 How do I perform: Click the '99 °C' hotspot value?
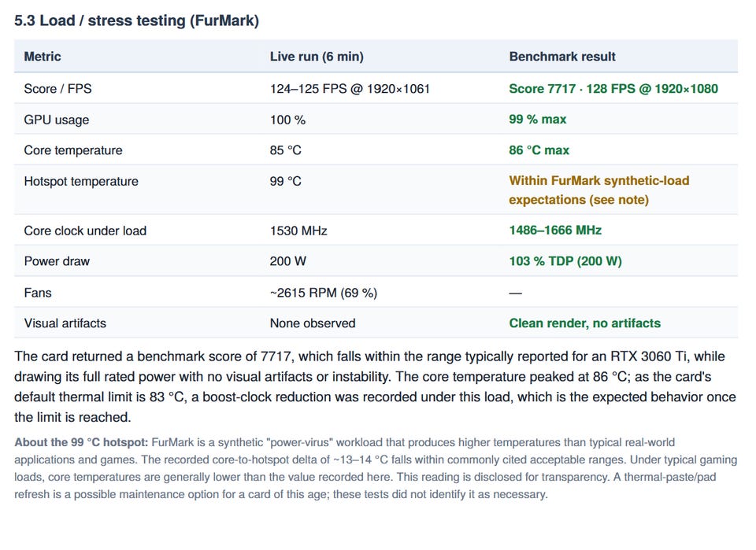285,181
